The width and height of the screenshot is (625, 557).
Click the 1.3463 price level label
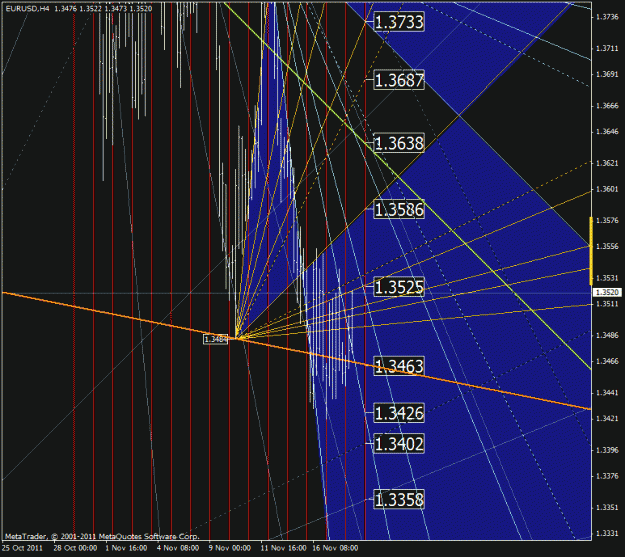click(x=399, y=366)
